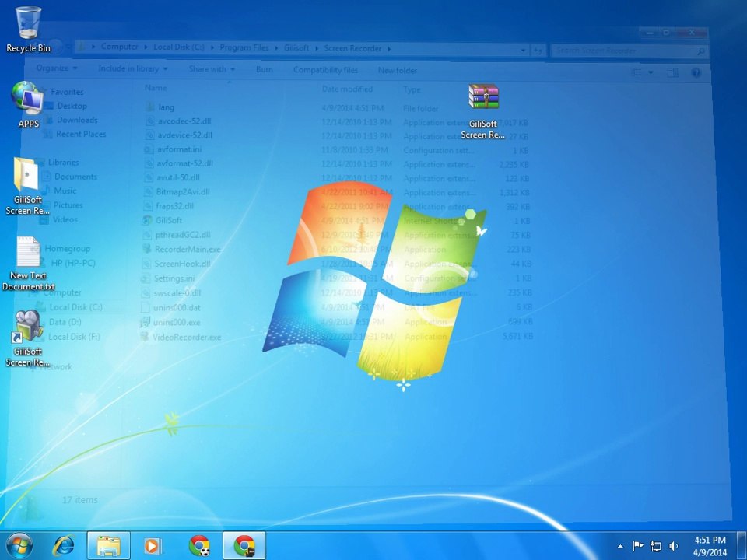Select RecorderMain.exe in file list

[188, 249]
